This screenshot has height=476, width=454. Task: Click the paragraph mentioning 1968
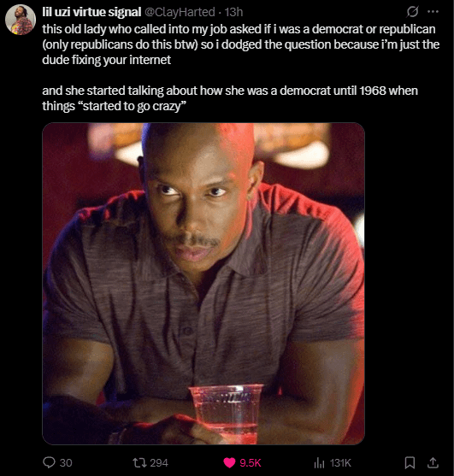[x=230, y=98]
